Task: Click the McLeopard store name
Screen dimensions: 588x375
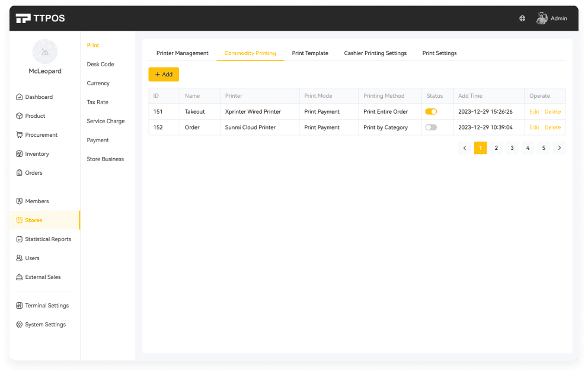Action: pyautogui.click(x=45, y=71)
